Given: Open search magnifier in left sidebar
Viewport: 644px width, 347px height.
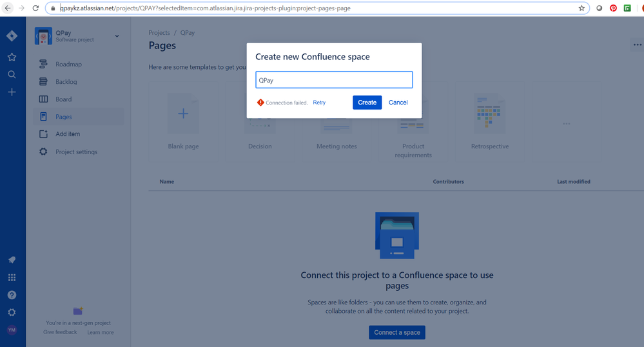Looking at the screenshot, I should (12, 74).
